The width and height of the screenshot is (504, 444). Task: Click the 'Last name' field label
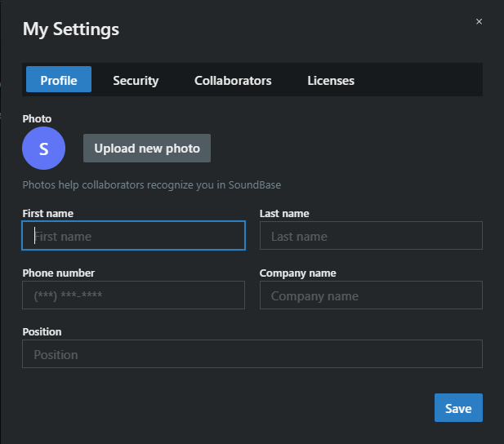point(284,214)
